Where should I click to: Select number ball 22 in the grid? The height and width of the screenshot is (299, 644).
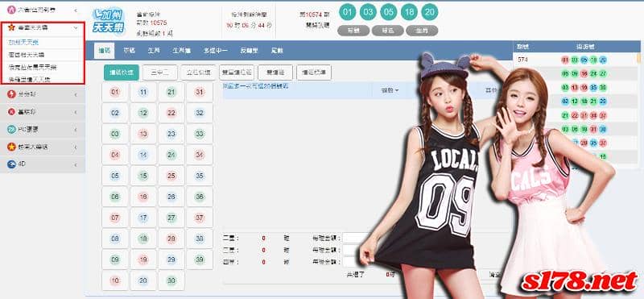171,113
